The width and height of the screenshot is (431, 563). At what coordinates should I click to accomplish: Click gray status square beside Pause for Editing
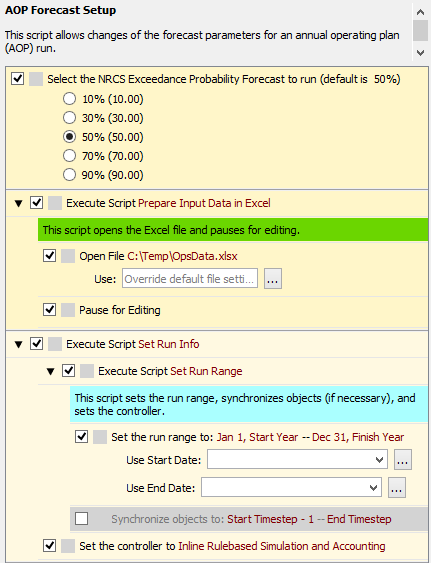click(x=68, y=310)
